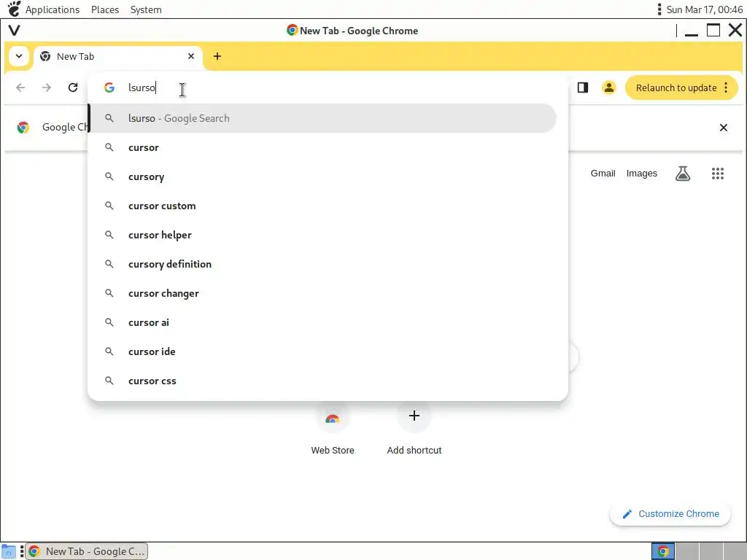This screenshot has width=747, height=560.
Task: Click the Chrome workspace icon in bottom panel
Action: 662,551
